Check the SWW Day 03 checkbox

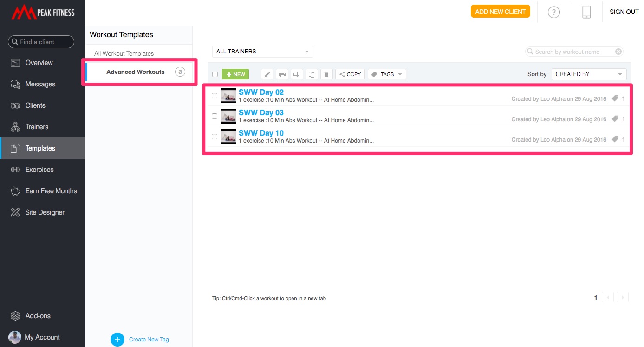click(215, 116)
